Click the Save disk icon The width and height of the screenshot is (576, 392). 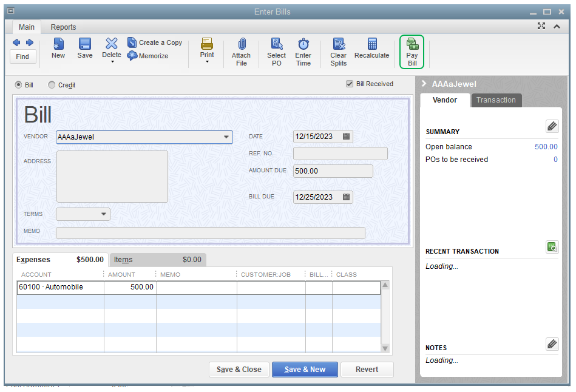pyautogui.click(x=85, y=44)
